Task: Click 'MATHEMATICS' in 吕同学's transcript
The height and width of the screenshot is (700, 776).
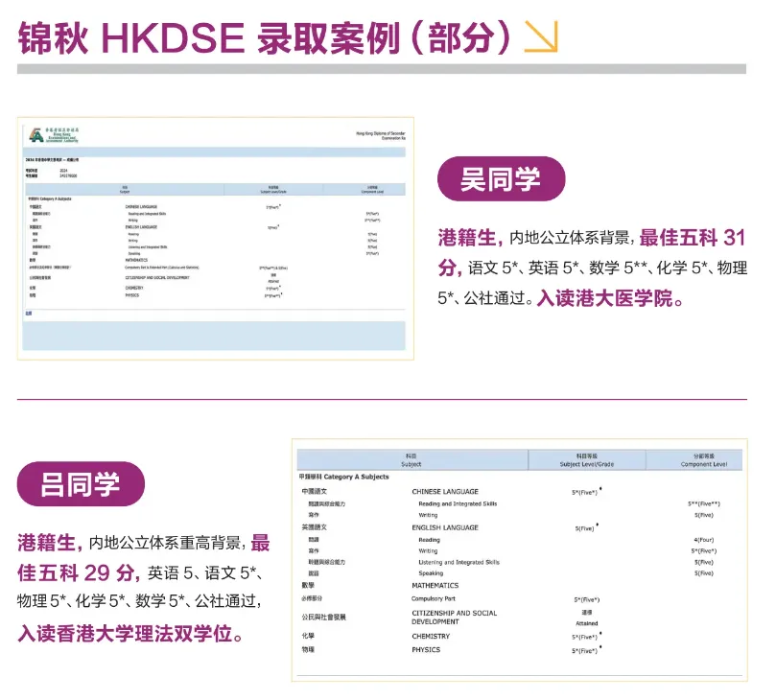Action: [x=435, y=586]
